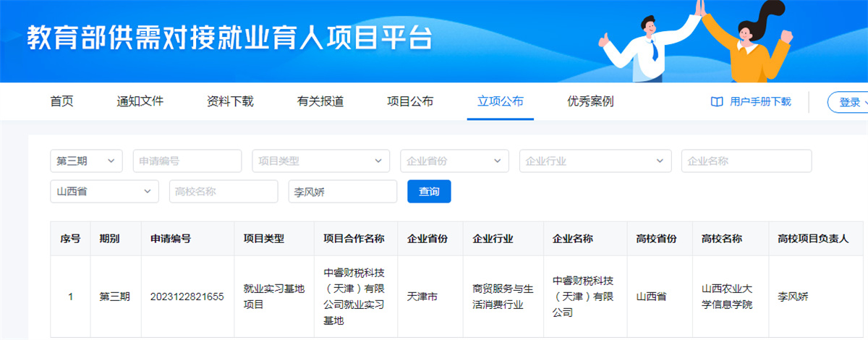Image resolution: width=868 pixels, height=340 pixels.
Task: Click the 商贸服务与生活消费行业 cell
Action: [503, 297]
